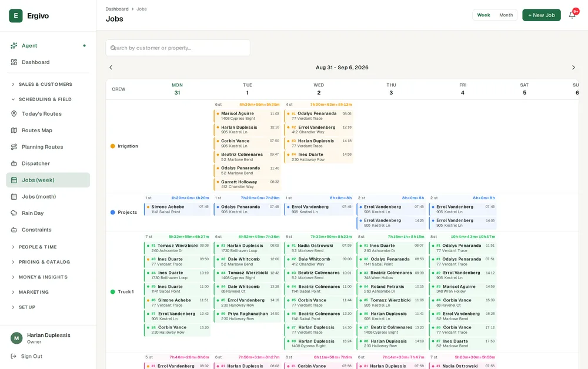Open Simone Achebe job on Monday Projects
The width and height of the screenshot is (588, 369).
[177, 209]
